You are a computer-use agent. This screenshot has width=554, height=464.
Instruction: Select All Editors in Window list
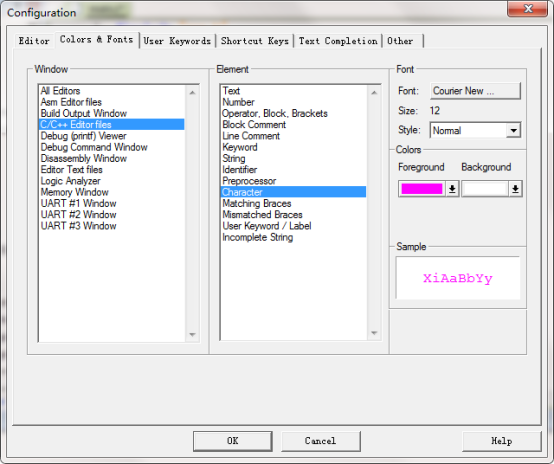click(x=111, y=91)
